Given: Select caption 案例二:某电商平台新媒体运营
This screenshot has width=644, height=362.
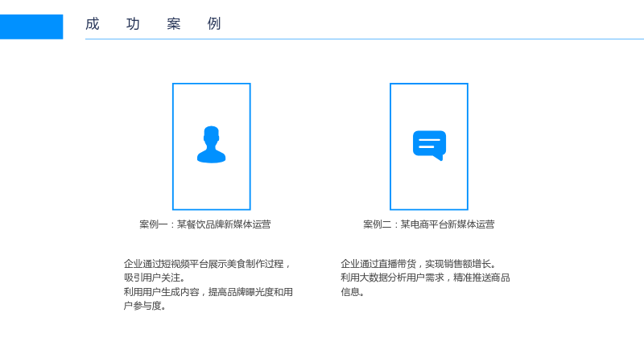Looking at the screenshot, I should [429, 224].
